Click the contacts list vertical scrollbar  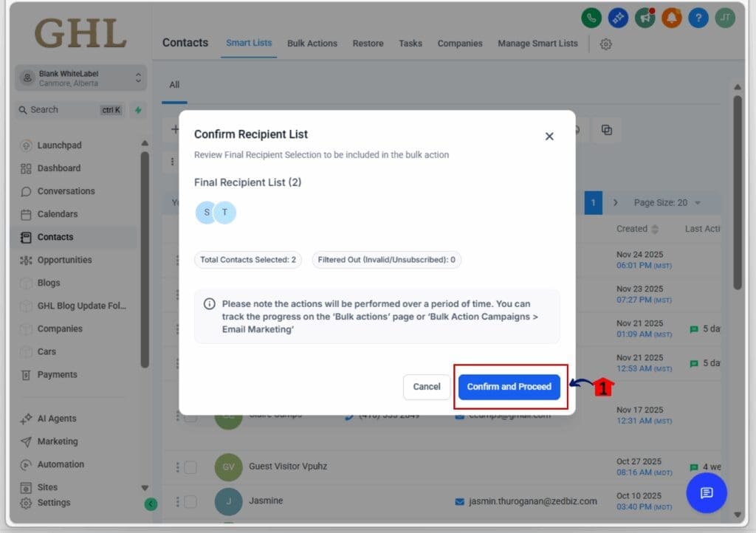(737, 192)
